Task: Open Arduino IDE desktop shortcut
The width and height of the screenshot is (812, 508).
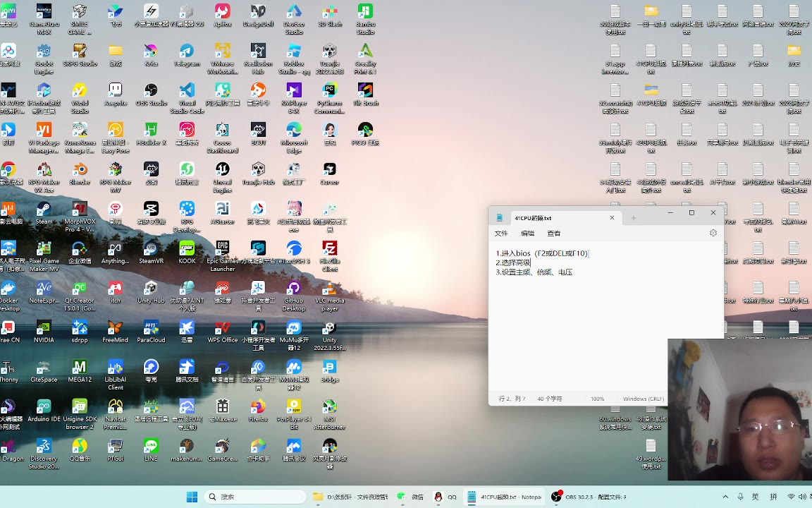Action: click(44, 411)
